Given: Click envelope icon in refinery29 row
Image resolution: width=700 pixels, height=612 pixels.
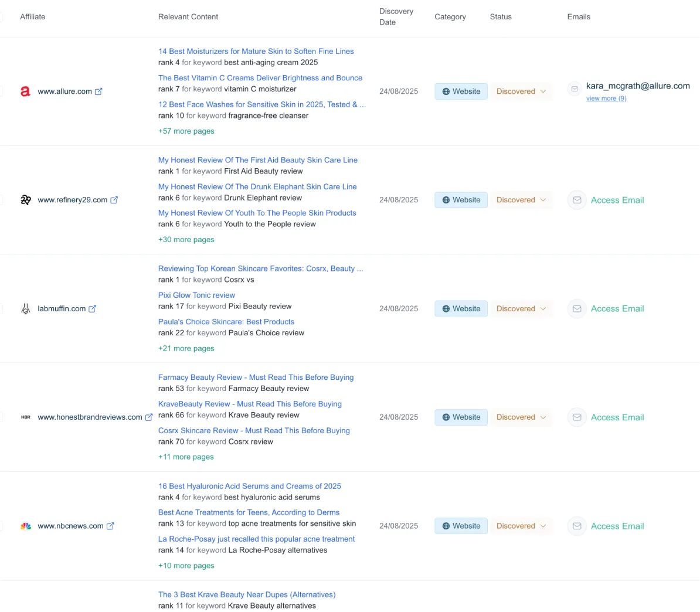Looking at the screenshot, I should pyautogui.click(x=577, y=200).
